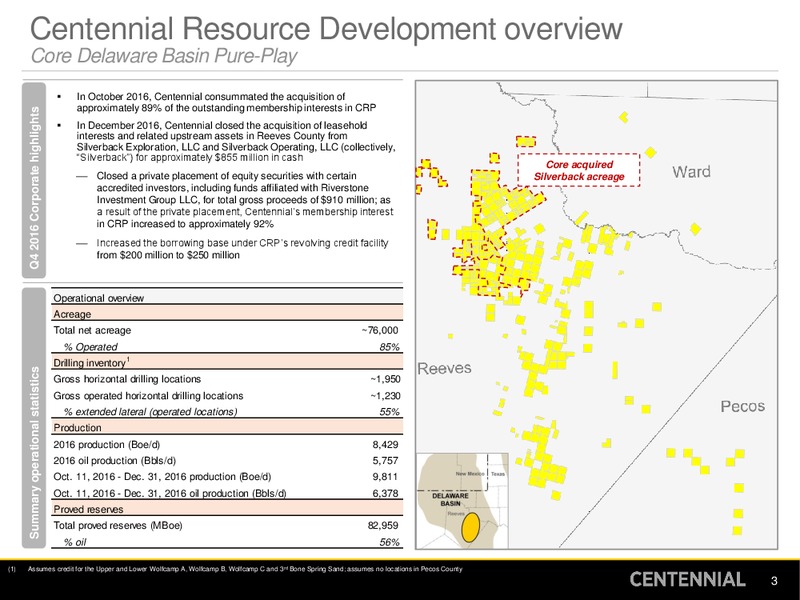This screenshot has height=600, width=800.
Task: Click the 'Proved reserves' section header
Action: [x=227, y=509]
